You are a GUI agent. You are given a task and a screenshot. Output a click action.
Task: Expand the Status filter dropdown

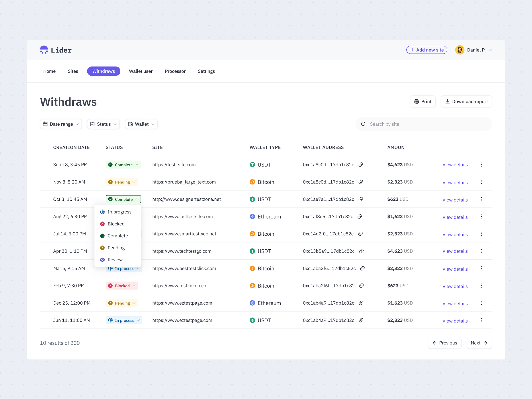103,124
